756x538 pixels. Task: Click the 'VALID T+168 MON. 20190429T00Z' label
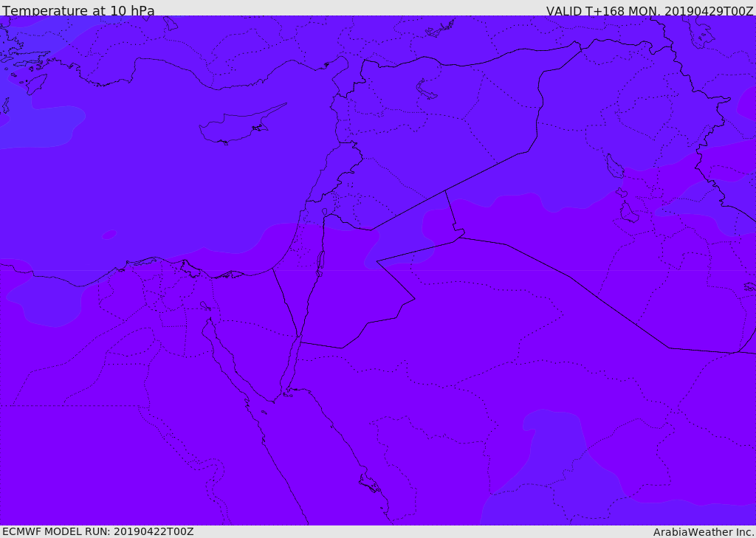650,10
